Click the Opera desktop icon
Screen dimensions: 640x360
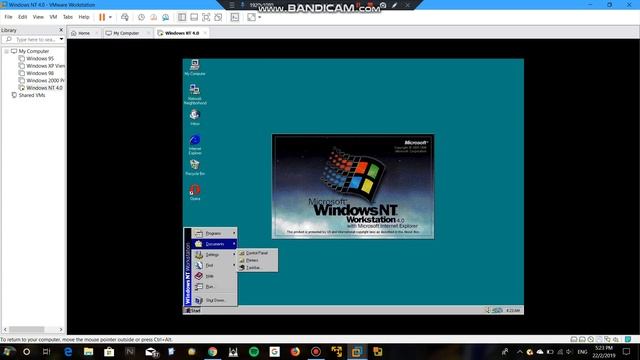click(x=195, y=192)
